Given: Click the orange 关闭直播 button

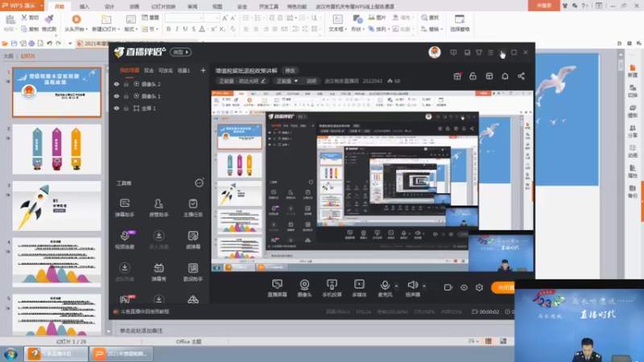Looking at the screenshot, I should click(x=503, y=288).
